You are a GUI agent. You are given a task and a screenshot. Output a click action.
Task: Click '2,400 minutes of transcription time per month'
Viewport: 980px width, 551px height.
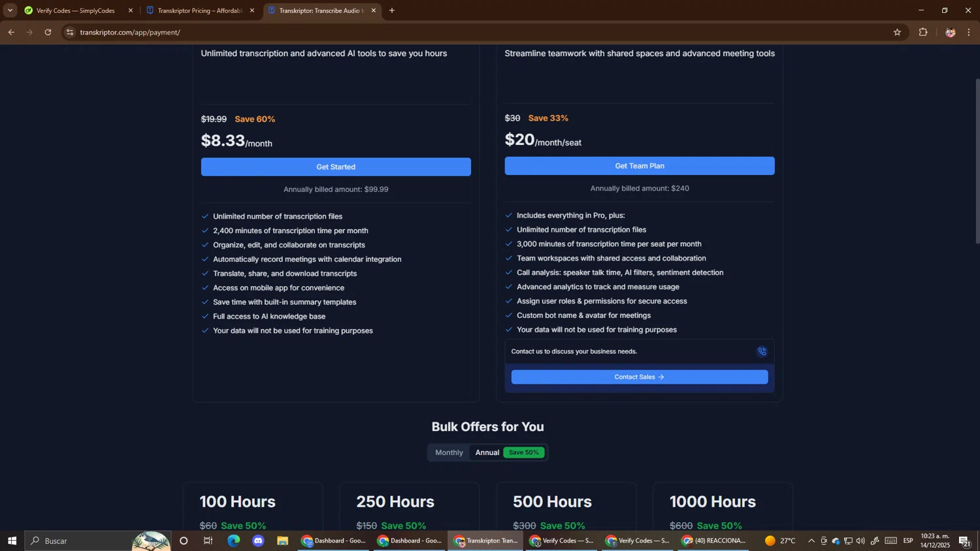291,231
